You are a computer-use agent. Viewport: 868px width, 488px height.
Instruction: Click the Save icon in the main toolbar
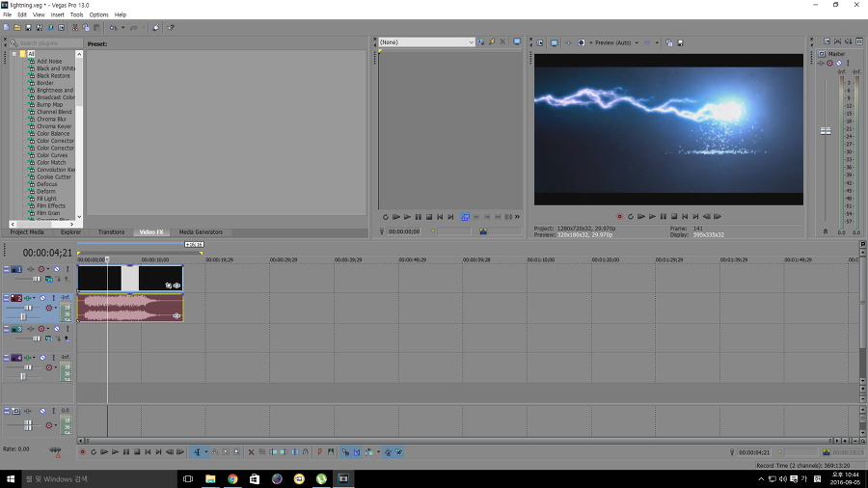28,28
